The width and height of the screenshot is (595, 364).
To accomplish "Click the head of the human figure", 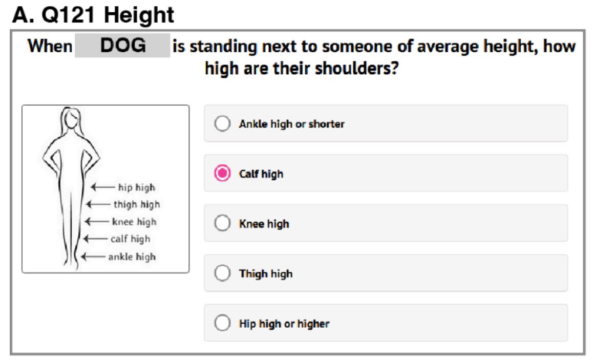I will 72,119.
